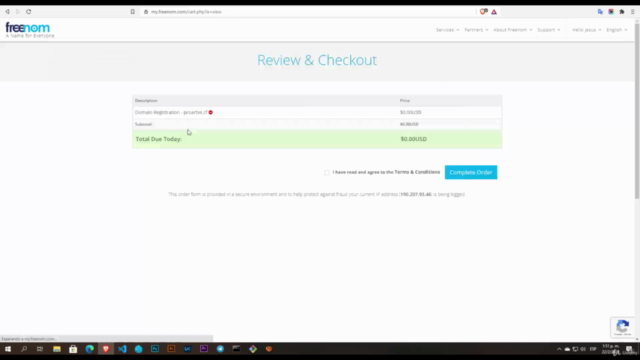
Task: Open Photoshop from the taskbar
Action: (x=155, y=349)
